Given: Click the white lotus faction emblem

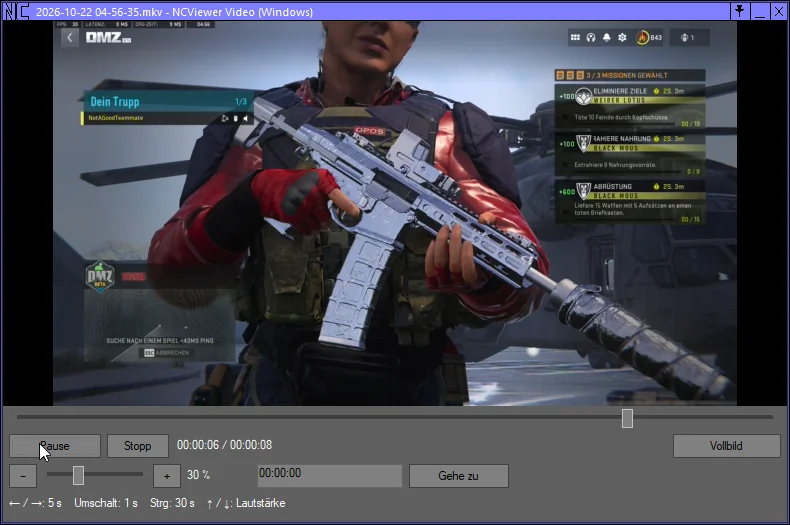Looking at the screenshot, I should coord(583,96).
